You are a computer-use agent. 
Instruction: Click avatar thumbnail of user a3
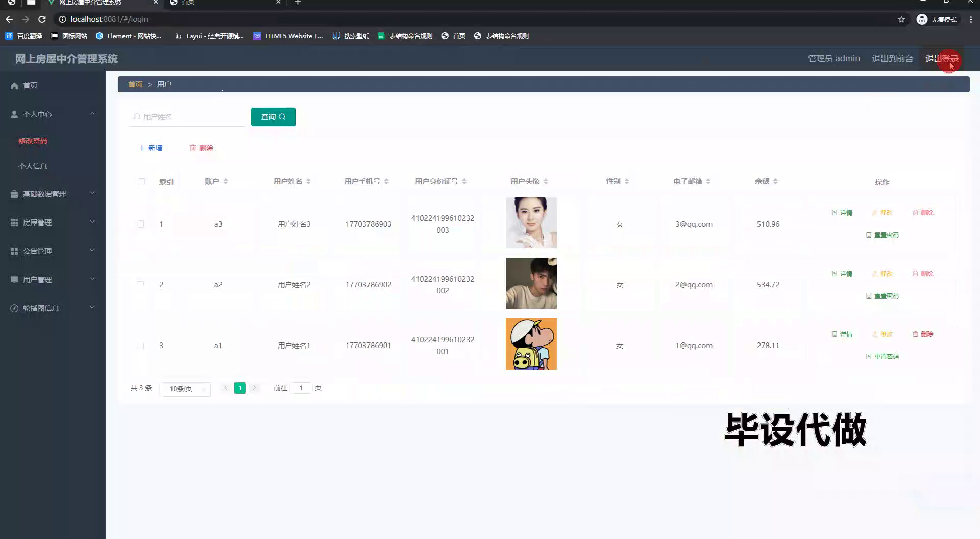[531, 223]
